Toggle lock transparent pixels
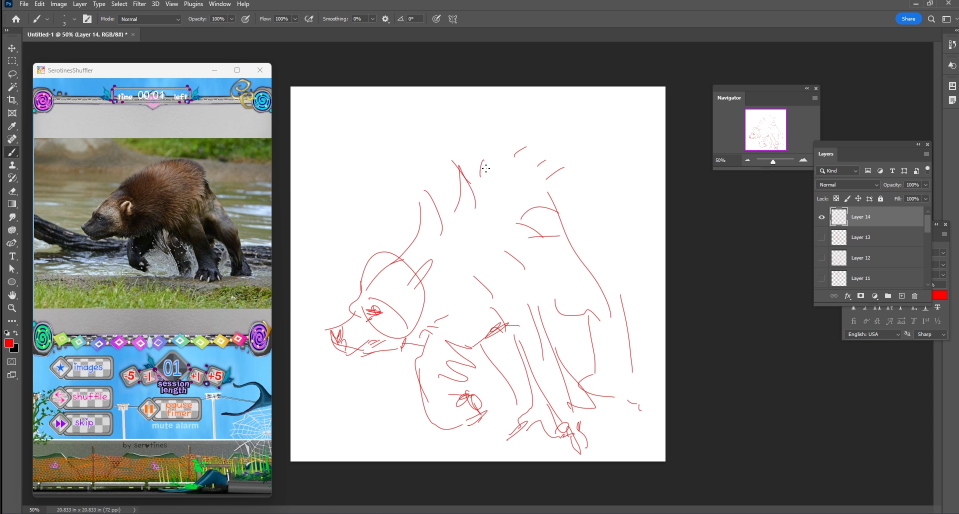The image size is (959, 514). pos(836,198)
